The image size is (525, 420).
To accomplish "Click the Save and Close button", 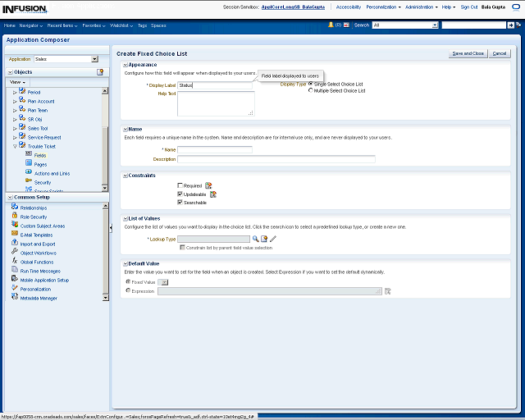I will 468,53.
